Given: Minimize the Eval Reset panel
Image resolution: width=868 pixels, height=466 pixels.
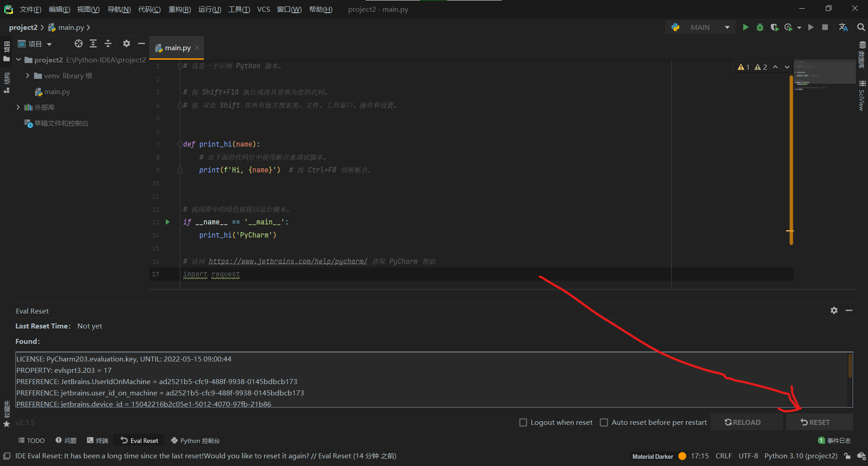Looking at the screenshot, I should [849, 310].
